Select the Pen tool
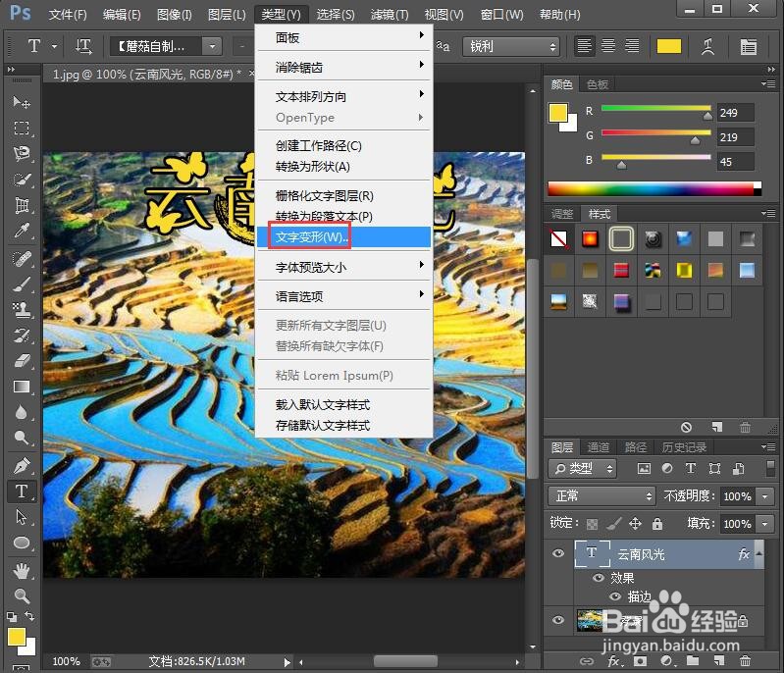 pos(21,465)
